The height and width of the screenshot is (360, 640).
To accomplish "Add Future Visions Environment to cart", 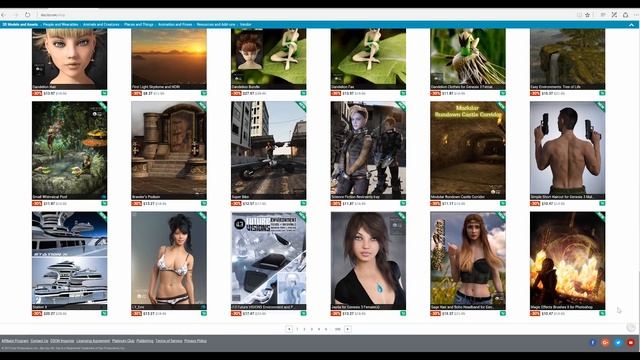I will (303, 313).
